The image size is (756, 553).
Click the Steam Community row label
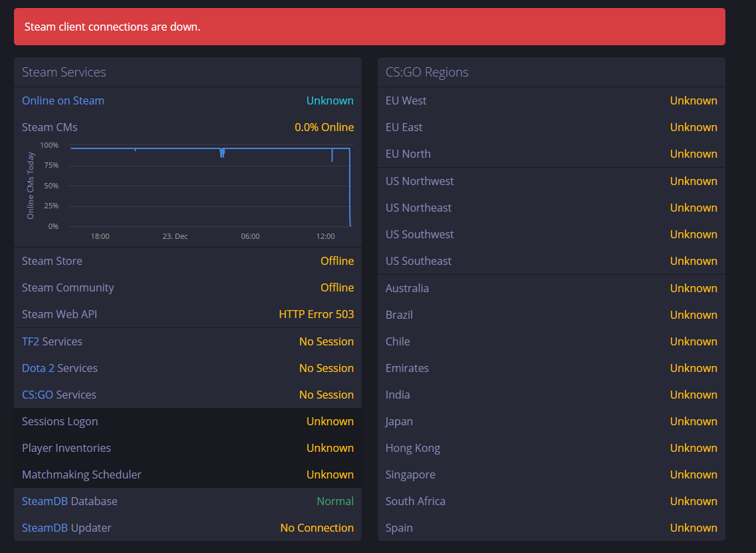click(68, 287)
